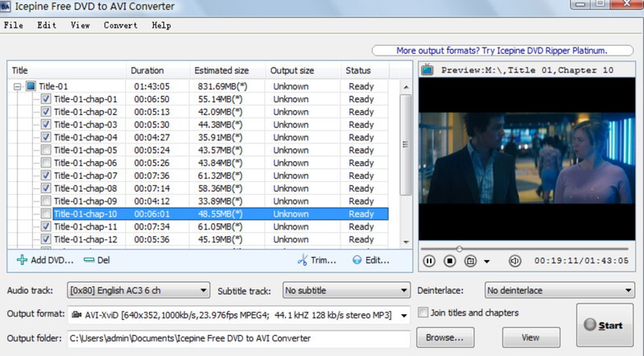The height and width of the screenshot is (356, 644).
Task: Click the preview seek slider handle
Action: [459, 249]
